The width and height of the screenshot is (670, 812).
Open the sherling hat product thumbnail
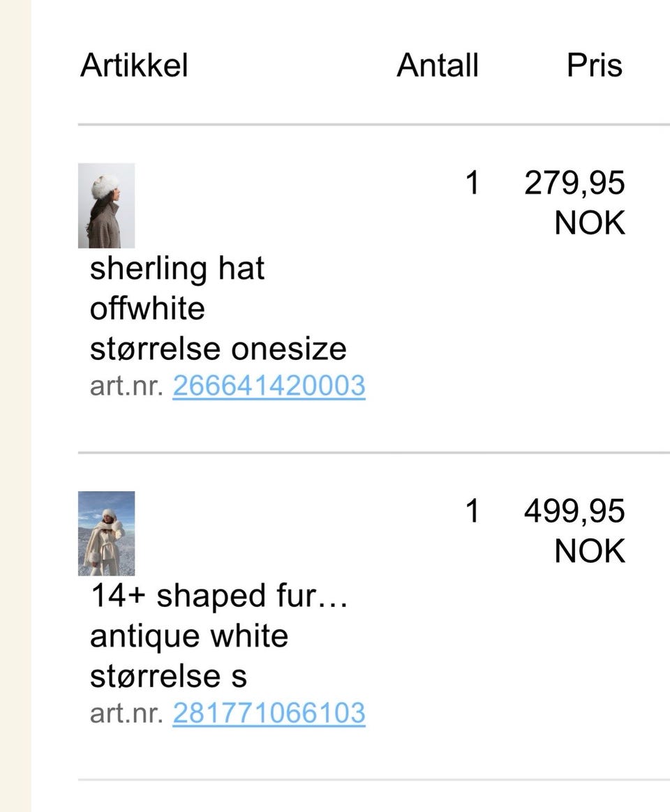pos(106,206)
